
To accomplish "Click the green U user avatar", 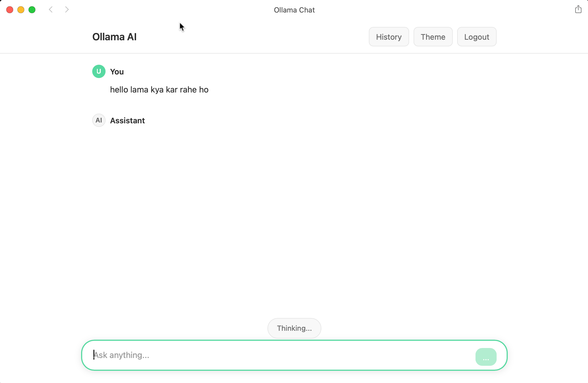I will pyautogui.click(x=99, y=71).
